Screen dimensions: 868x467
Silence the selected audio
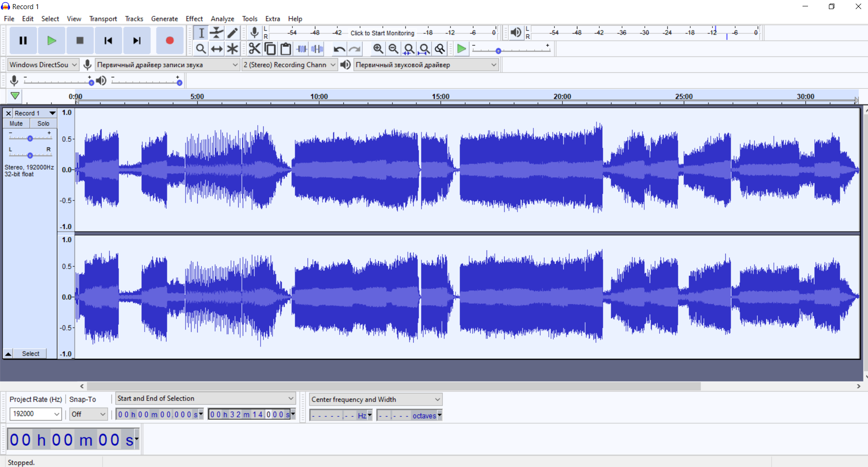point(317,49)
